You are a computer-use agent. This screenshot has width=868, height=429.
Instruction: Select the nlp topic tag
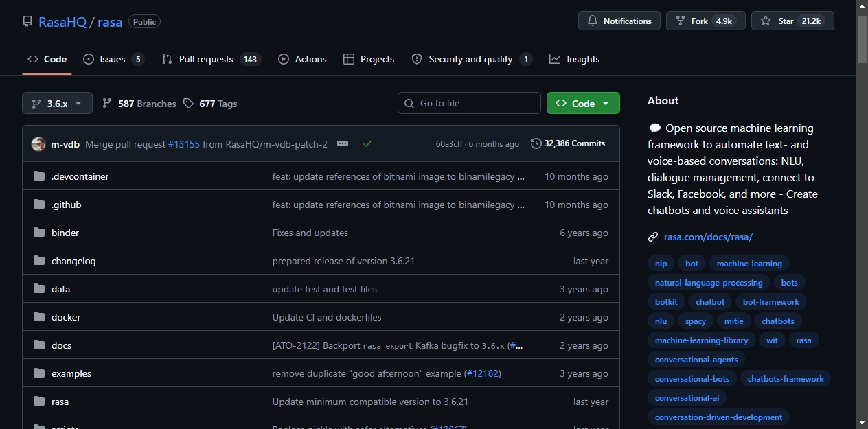pos(661,264)
